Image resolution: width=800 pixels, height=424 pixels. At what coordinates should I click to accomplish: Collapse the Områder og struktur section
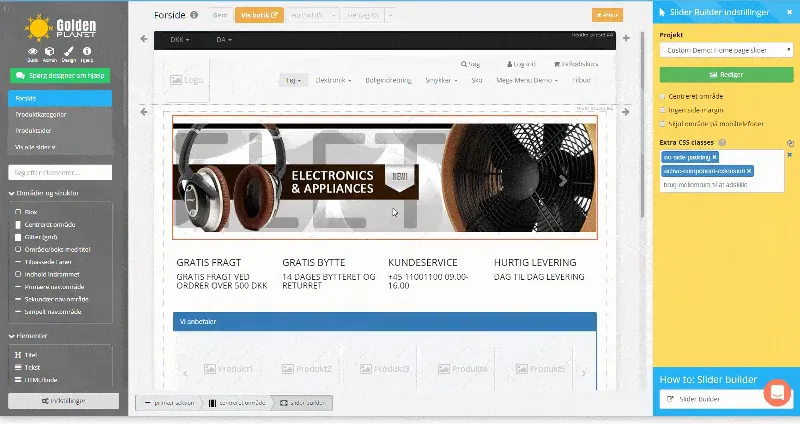click(43, 193)
